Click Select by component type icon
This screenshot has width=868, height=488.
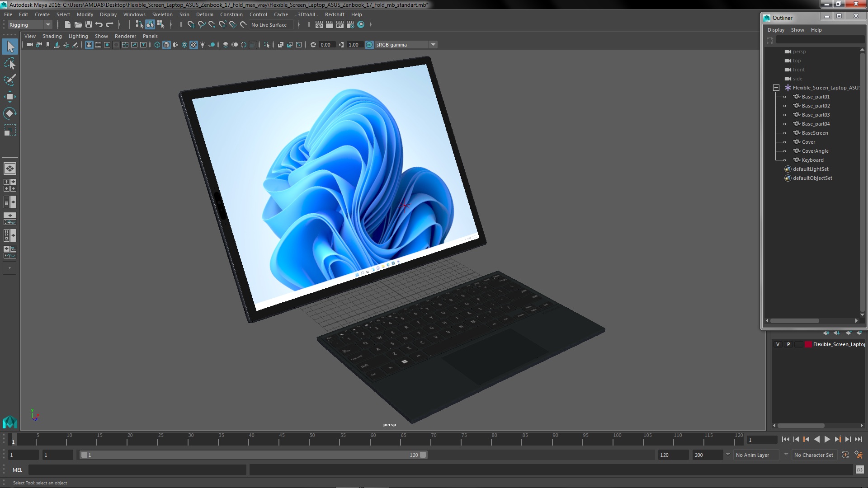160,25
